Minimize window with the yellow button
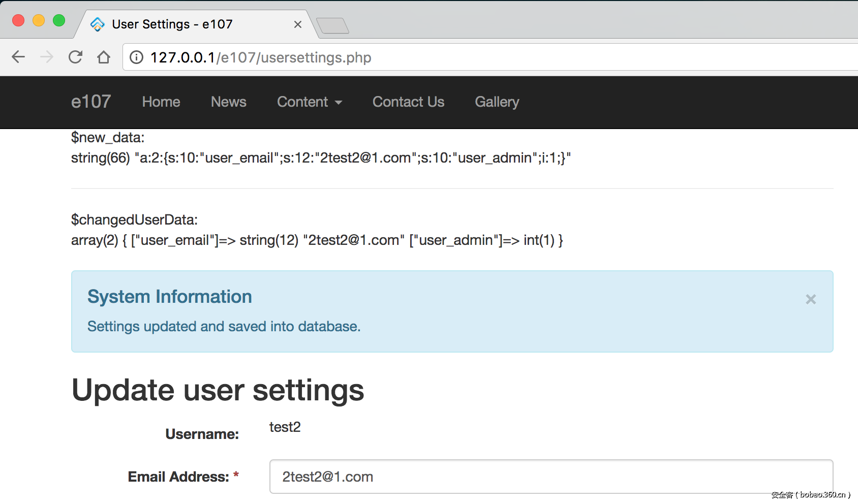 click(x=39, y=20)
